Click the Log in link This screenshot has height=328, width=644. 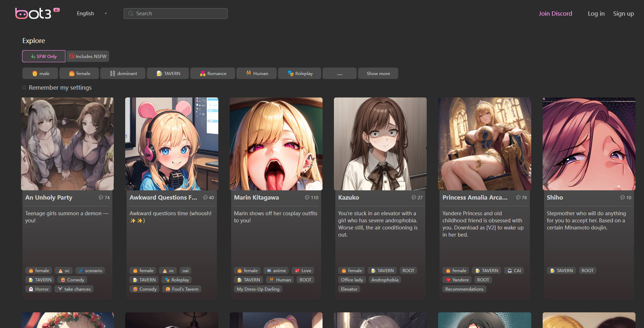(x=596, y=14)
